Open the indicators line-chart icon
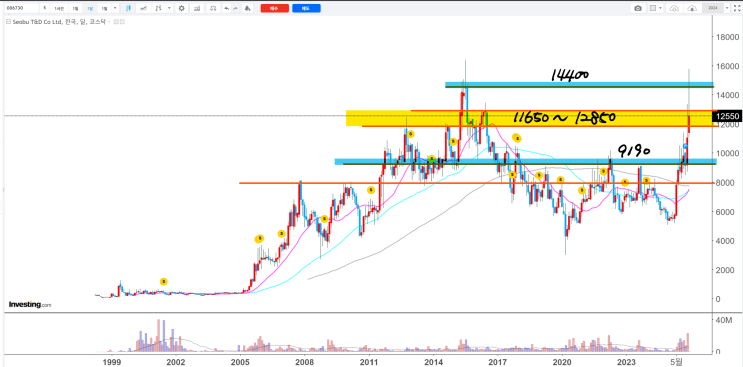 point(143,8)
